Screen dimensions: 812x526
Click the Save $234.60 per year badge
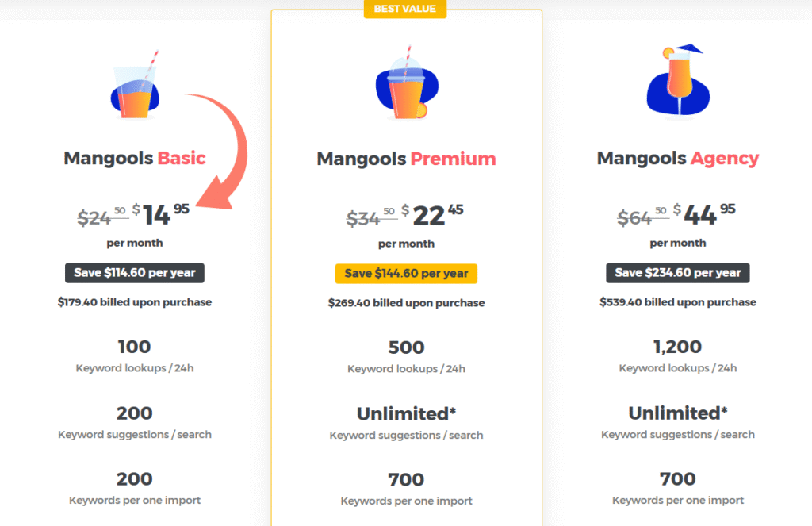click(678, 273)
